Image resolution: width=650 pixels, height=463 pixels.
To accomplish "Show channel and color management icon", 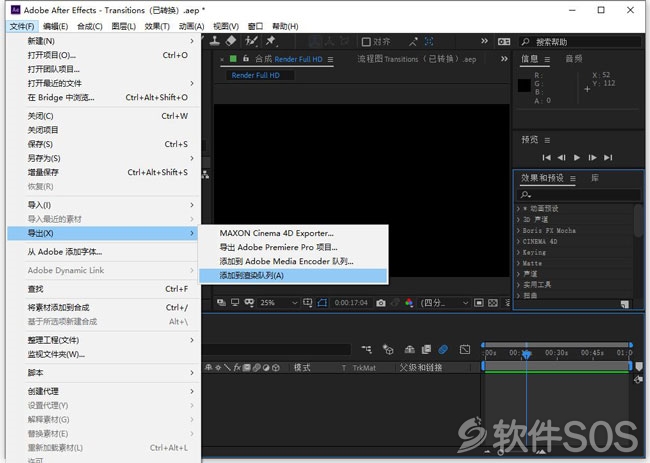I will pos(409,303).
